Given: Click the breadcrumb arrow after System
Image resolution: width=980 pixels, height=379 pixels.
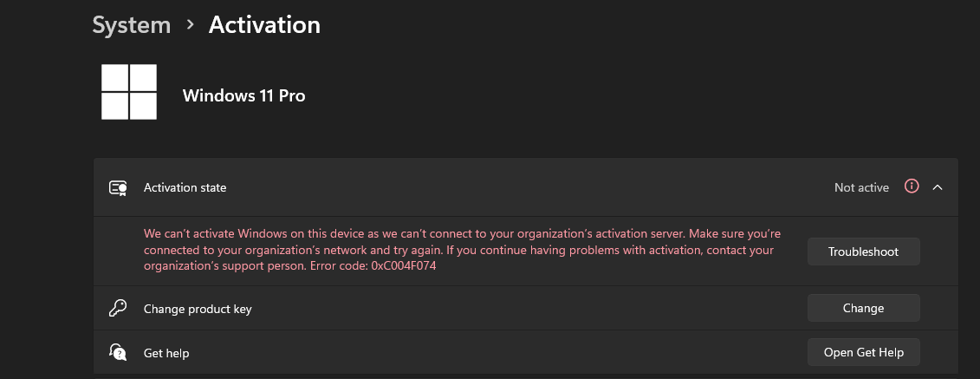Looking at the screenshot, I should pyautogui.click(x=190, y=26).
